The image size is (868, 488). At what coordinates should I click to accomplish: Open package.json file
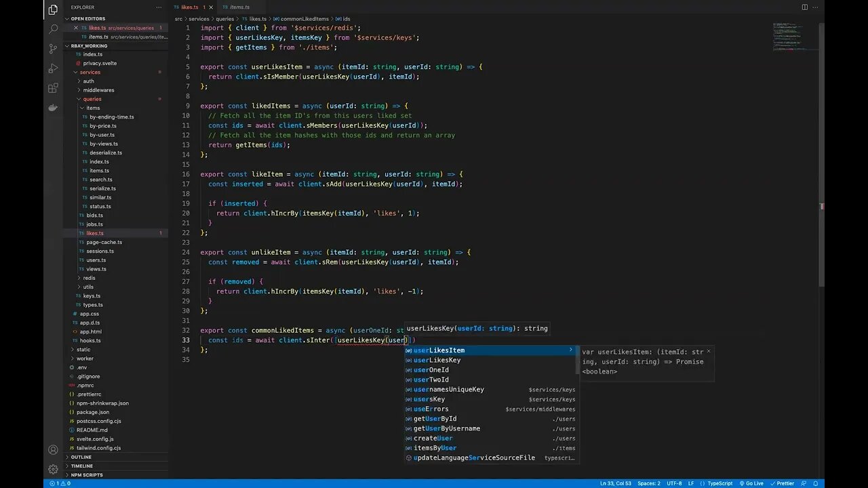(93, 412)
